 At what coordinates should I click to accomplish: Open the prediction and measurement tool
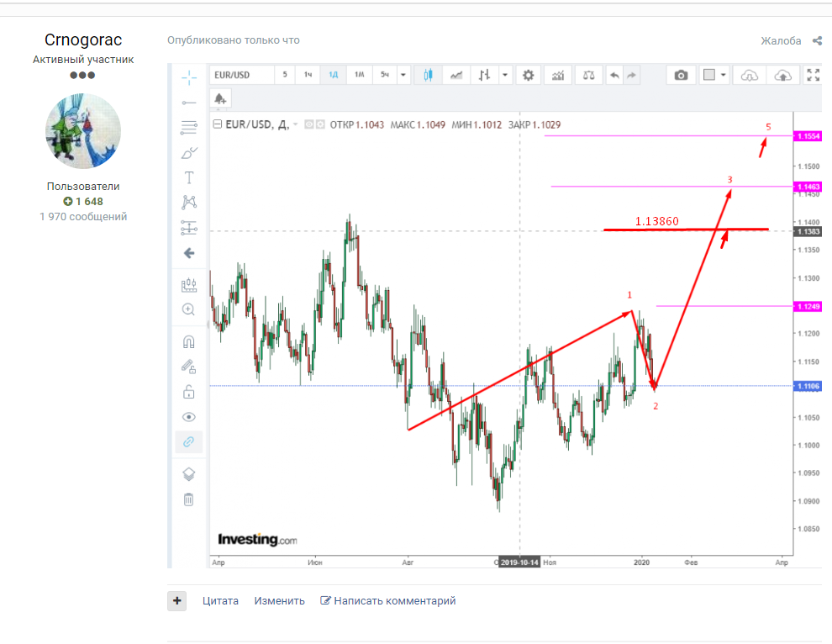(x=189, y=228)
